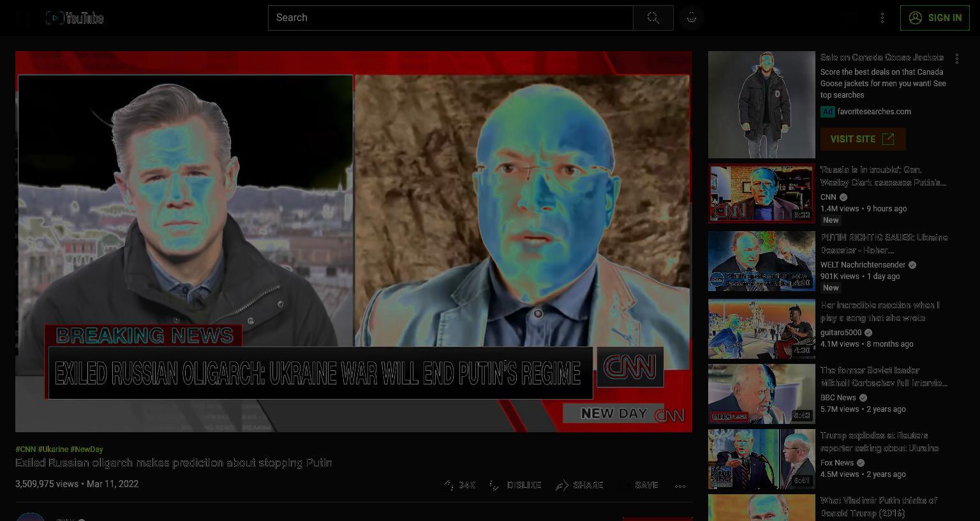Screen dimensions: 980x521
Task: Open 'PUTIN RICHTIG SAUER: Ukraine' video title
Action: coord(884,244)
